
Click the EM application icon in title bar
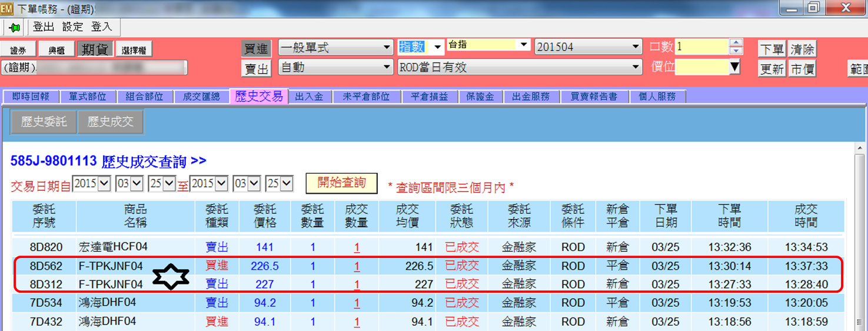[6, 8]
